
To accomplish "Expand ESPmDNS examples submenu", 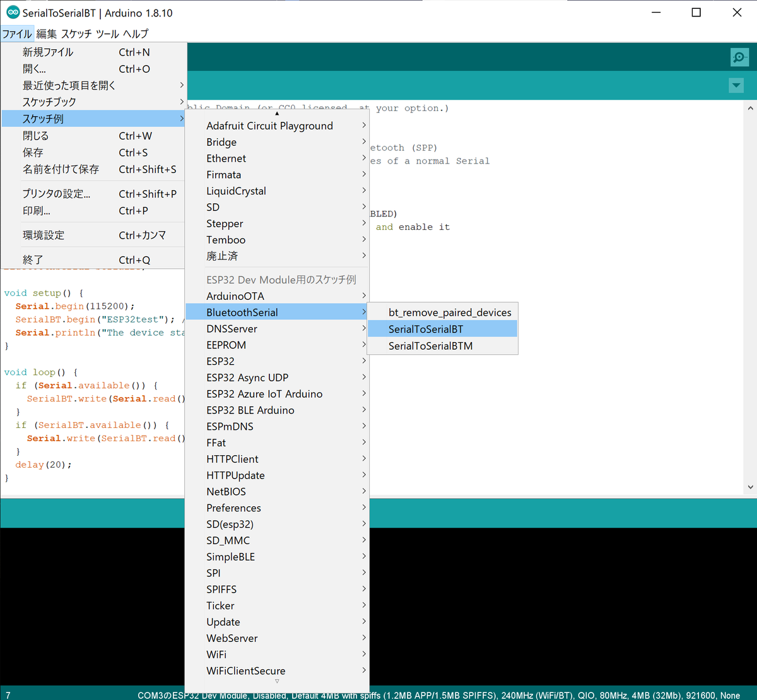I will pos(277,427).
